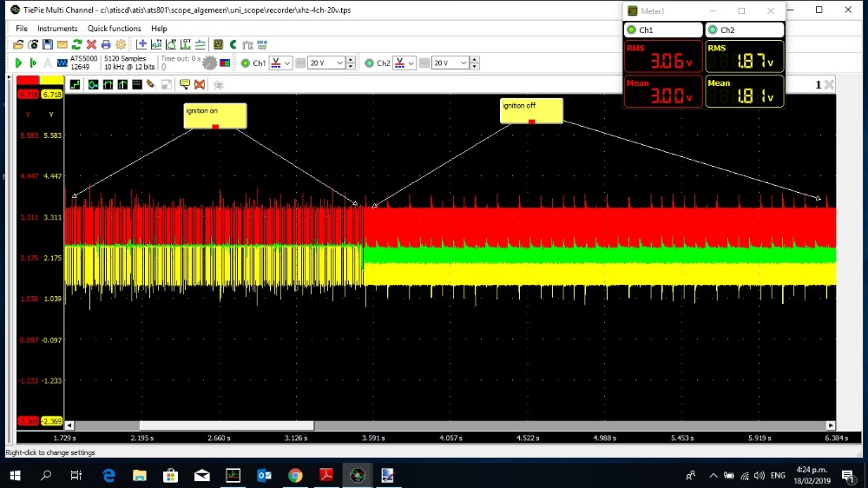Click the yellow comment balloon icon
Image resolution: width=868 pixels, height=488 pixels.
pyautogui.click(x=184, y=84)
